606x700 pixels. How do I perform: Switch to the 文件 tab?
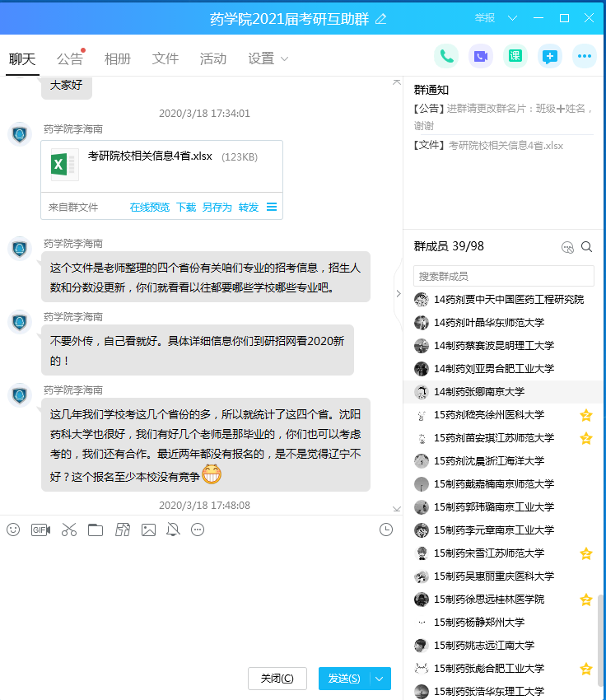point(165,58)
